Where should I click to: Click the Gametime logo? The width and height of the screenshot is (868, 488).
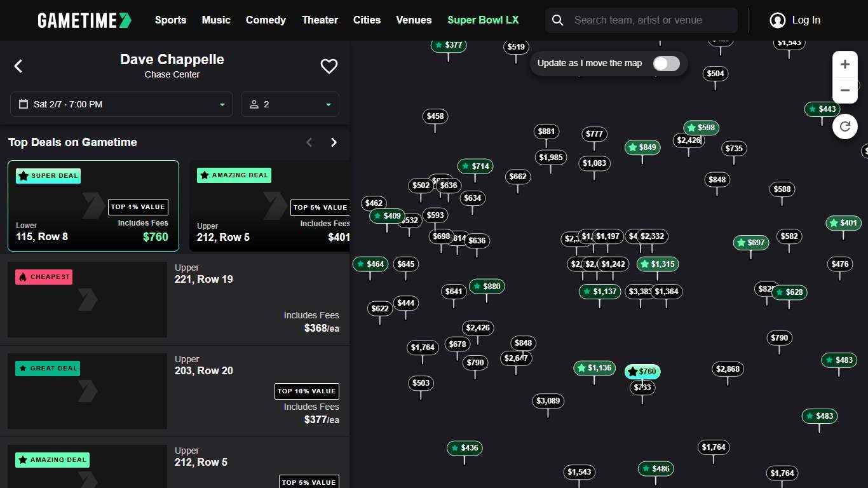point(85,20)
